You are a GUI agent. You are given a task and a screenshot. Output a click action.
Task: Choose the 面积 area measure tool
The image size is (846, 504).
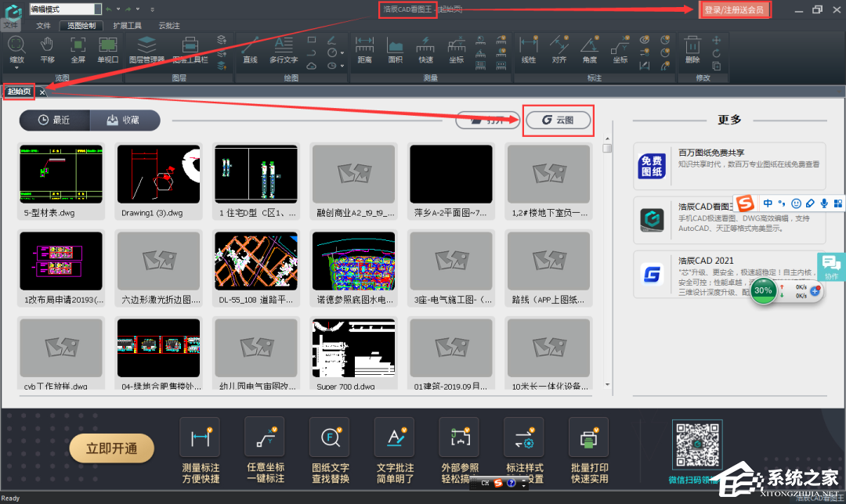396,49
